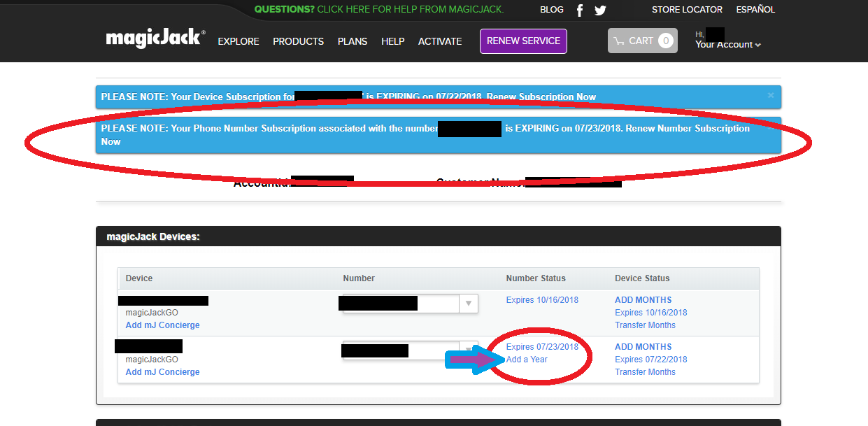
Task: Open second device's number dropdown
Action: 469,349
